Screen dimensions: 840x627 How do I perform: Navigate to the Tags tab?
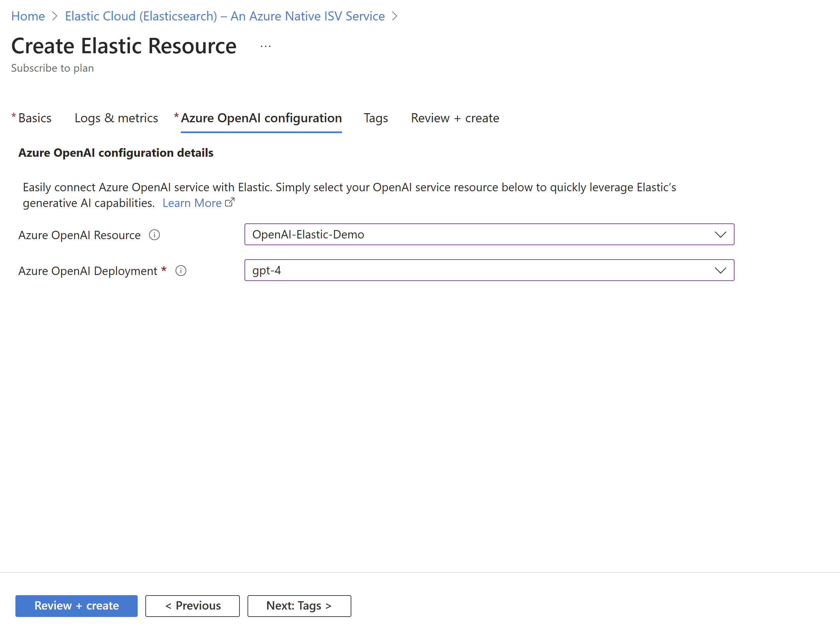[x=376, y=118]
